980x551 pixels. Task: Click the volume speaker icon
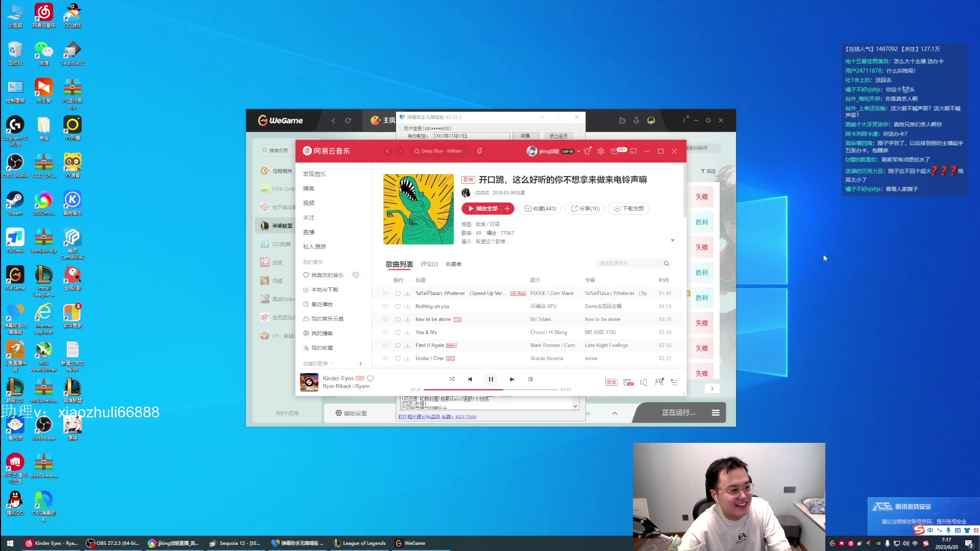click(644, 382)
